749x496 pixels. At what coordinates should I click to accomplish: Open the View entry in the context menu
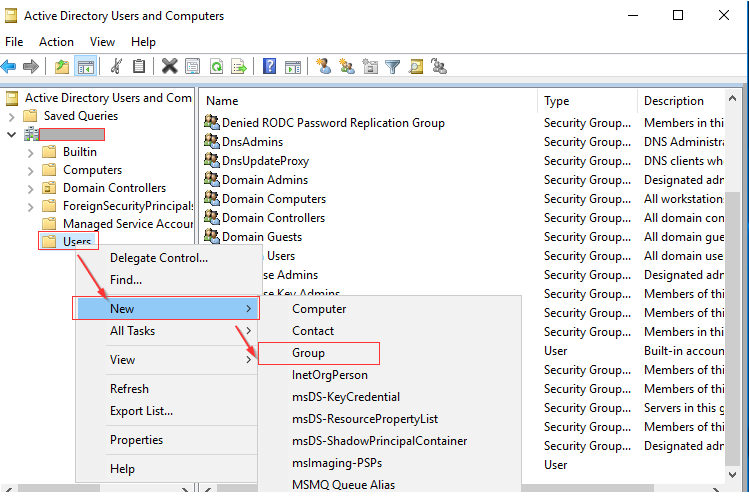tap(167, 360)
